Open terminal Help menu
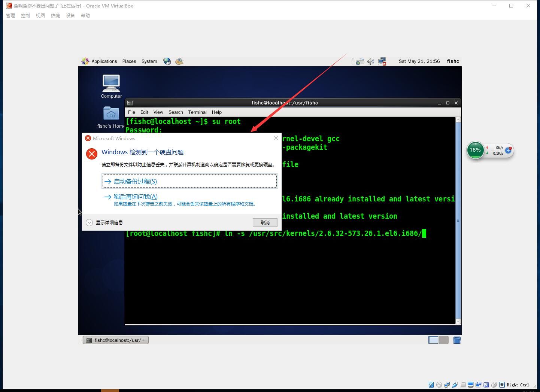The height and width of the screenshot is (392, 540). 217,112
